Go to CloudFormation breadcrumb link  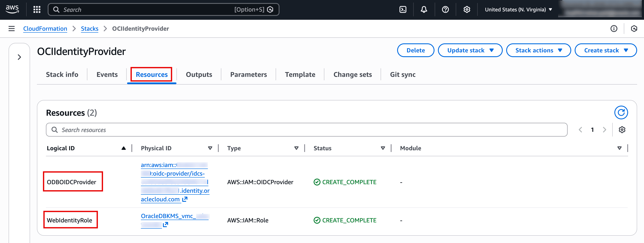point(45,29)
